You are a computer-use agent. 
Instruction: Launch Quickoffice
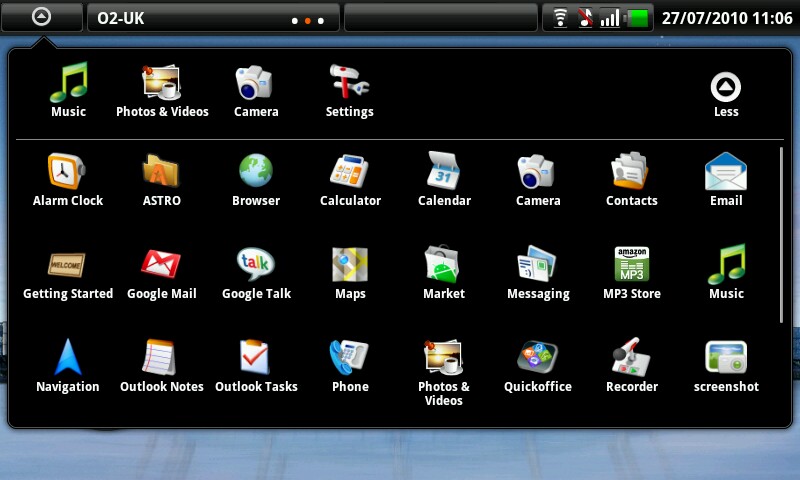point(538,366)
